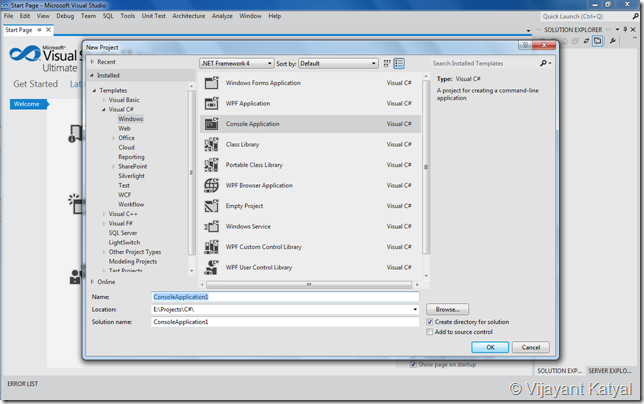644x404 pixels.
Task: Select the Workflow template category
Action: (131, 204)
